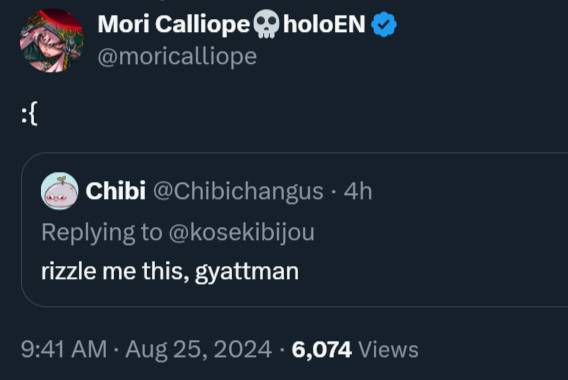The height and width of the screenshot is (380, 568).
Task: Open Mori Calliope's profile picture
Action: pos(52,40)
